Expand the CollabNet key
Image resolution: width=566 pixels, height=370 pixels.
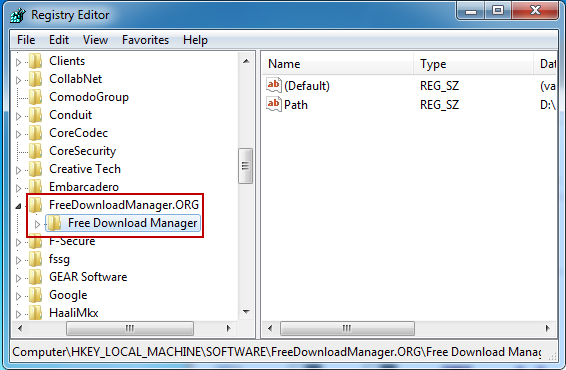coord(18,80)
